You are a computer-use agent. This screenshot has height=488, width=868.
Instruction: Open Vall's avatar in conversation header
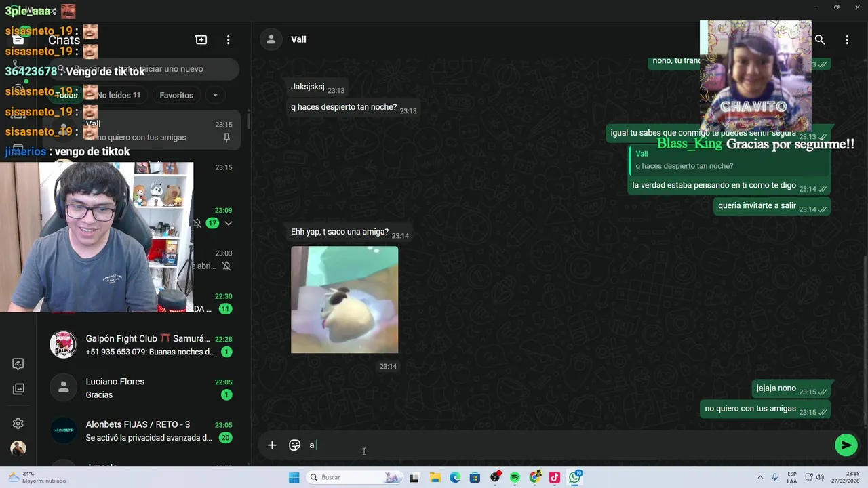pyautogui.click(x=271, y=39)
